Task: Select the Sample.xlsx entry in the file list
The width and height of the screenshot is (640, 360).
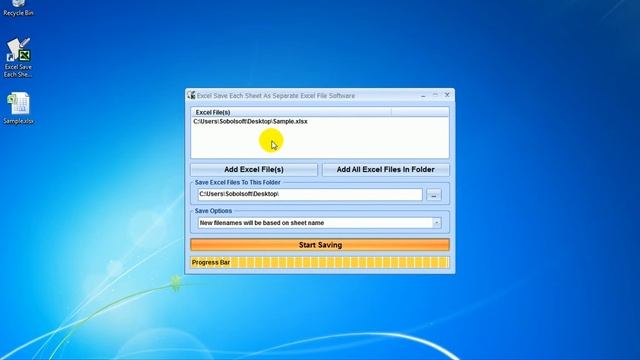Action: pyautogui.click(x=250, y=122)
